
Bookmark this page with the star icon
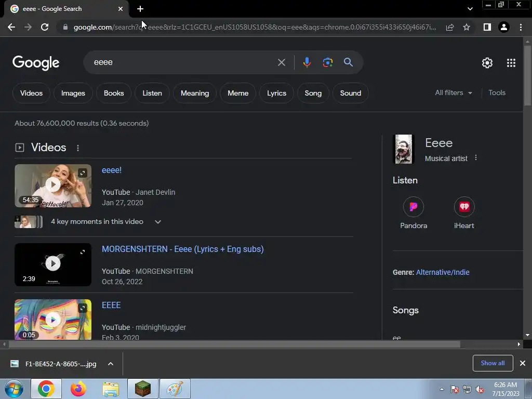click(x=467, y=27)
